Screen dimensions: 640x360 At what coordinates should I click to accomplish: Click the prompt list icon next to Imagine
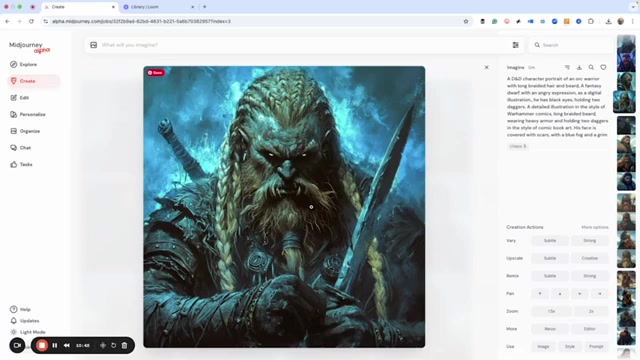[x=567, y=67]
